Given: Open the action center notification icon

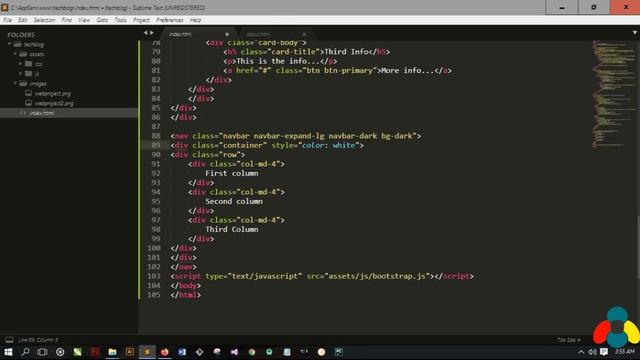Looking at the screenshot, I should pos(604,352).
